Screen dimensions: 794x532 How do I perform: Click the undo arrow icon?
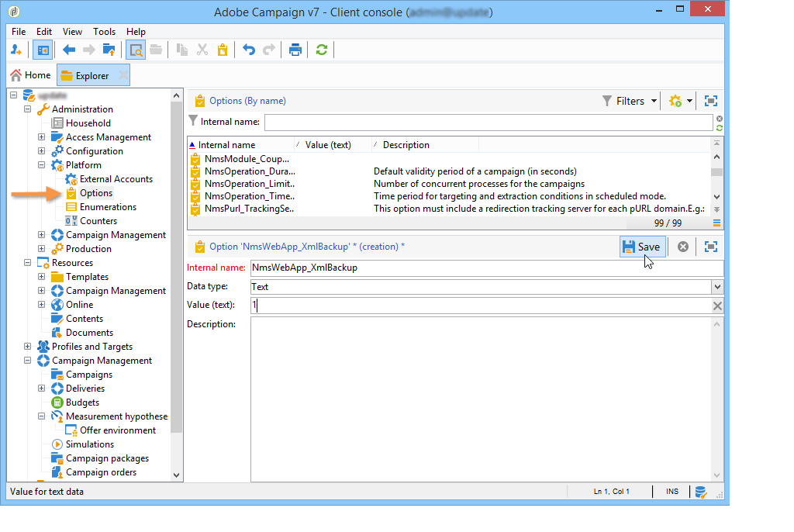click(249, 50)
